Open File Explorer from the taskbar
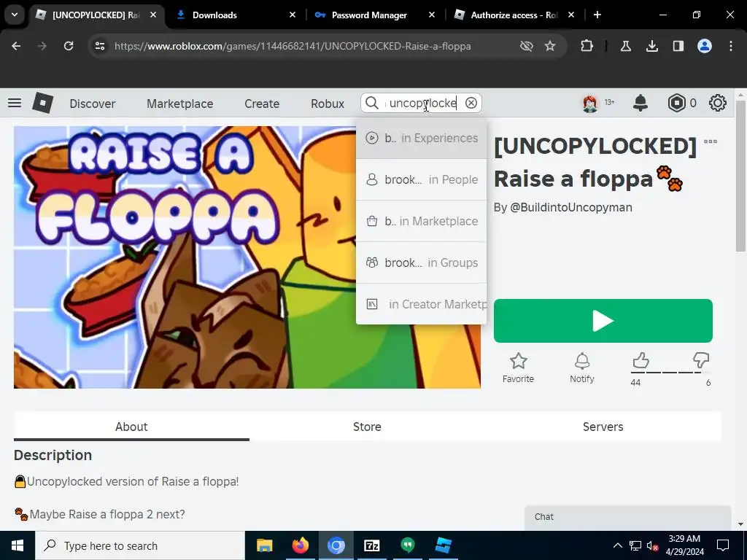This screenshot has height=560, width=747. click(264, 545)
